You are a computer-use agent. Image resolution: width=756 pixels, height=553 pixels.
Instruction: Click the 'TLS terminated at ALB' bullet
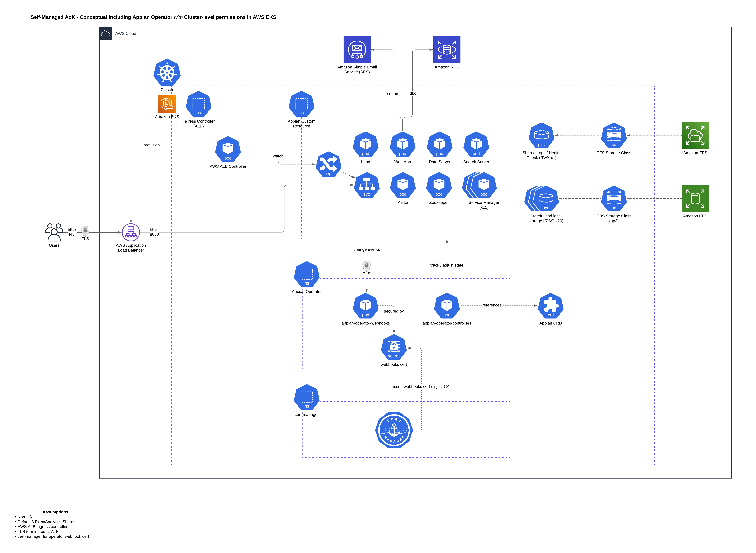37,532
